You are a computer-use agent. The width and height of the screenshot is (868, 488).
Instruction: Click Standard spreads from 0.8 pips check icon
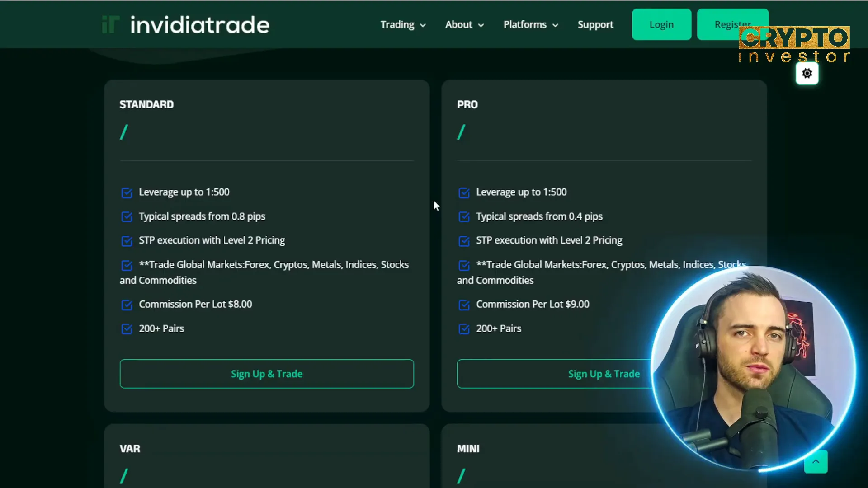pyautogui.click(x=127, y=216)
